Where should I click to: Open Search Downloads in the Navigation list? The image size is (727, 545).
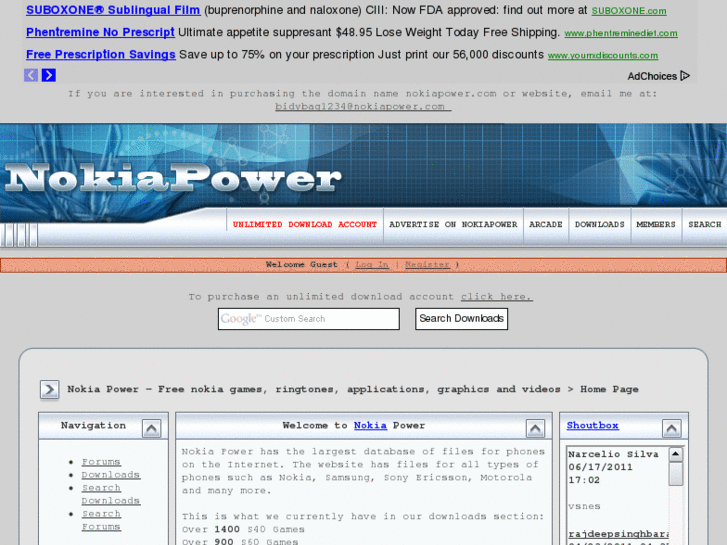tap(111, 494)
